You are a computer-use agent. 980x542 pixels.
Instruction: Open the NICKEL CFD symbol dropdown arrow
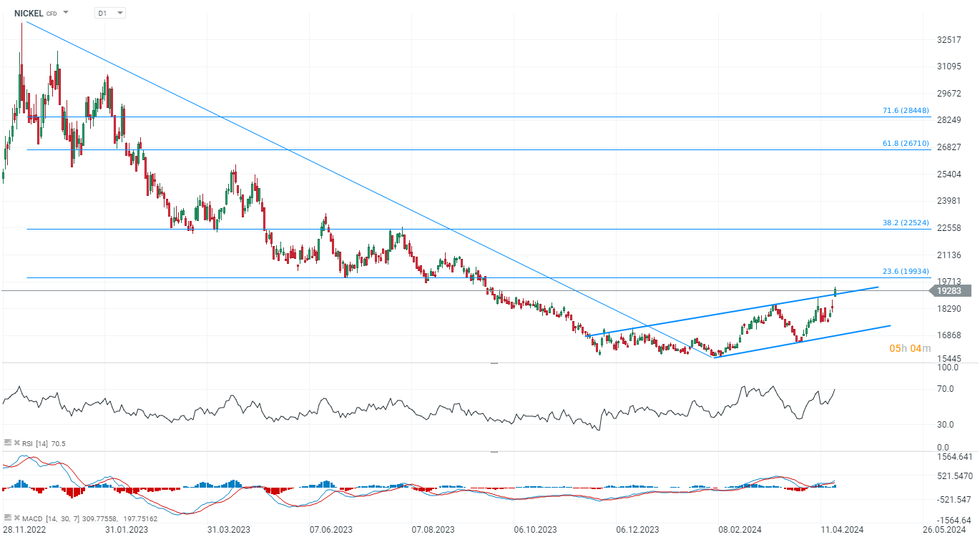coord(66,13)
